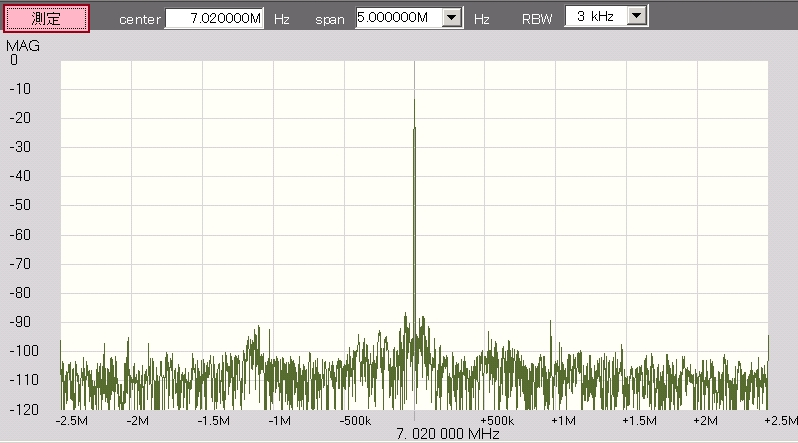The height and width of the screenshot is (443, 798).
Task: Click the tall carrier peak in spectrum
Action: click(414, 150)
